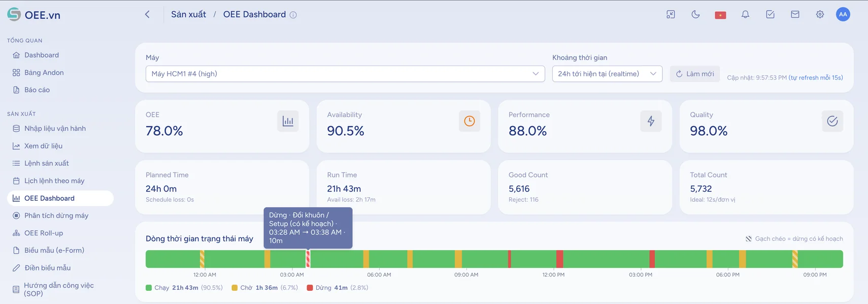Click the Performance 88.0% value

527,131
